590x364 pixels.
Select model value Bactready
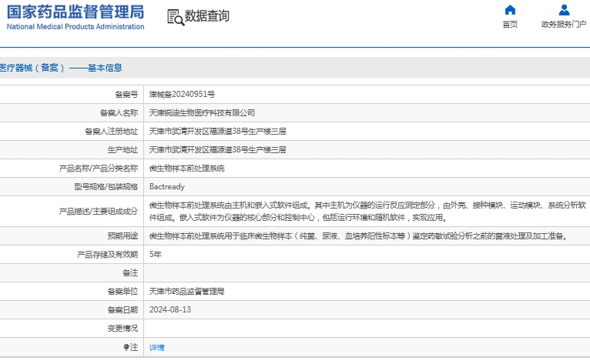click(x=167, y=187)
